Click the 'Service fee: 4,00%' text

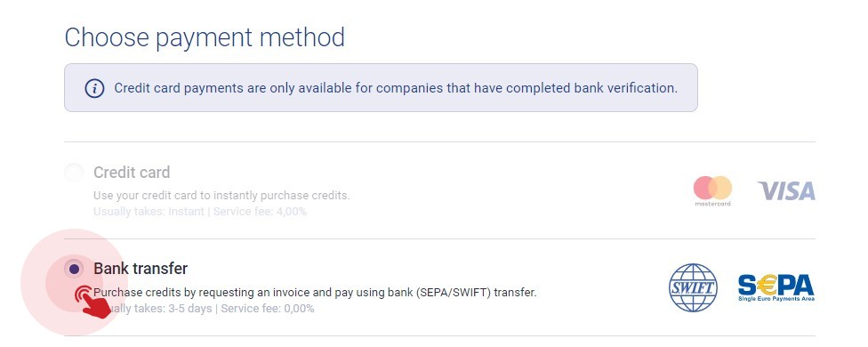click(x=260, y=212)
